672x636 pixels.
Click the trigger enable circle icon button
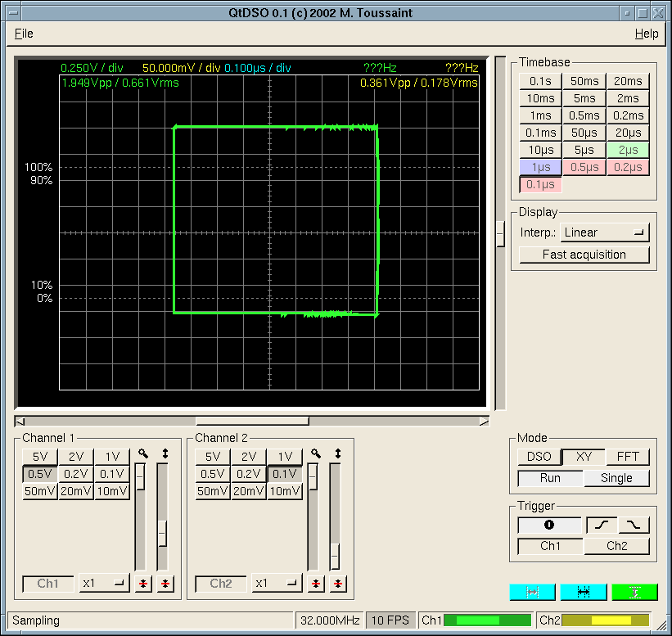[x=550, y=525]
